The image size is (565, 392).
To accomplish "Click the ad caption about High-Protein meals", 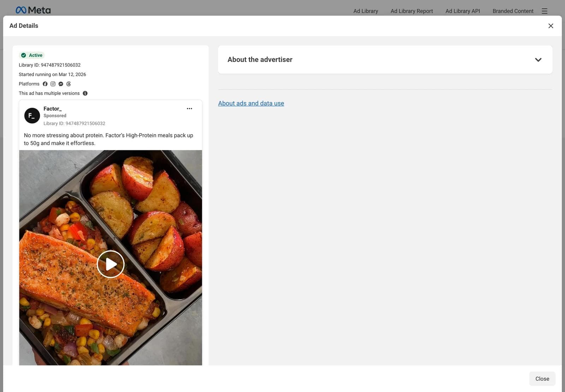I will pos(108,139).
